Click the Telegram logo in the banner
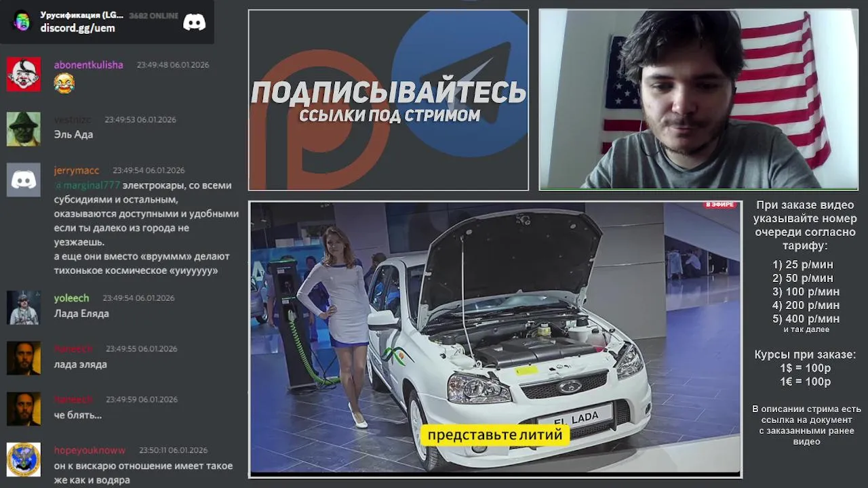Image resolution: width=868 pixels, height=488 pixels. 460,83
